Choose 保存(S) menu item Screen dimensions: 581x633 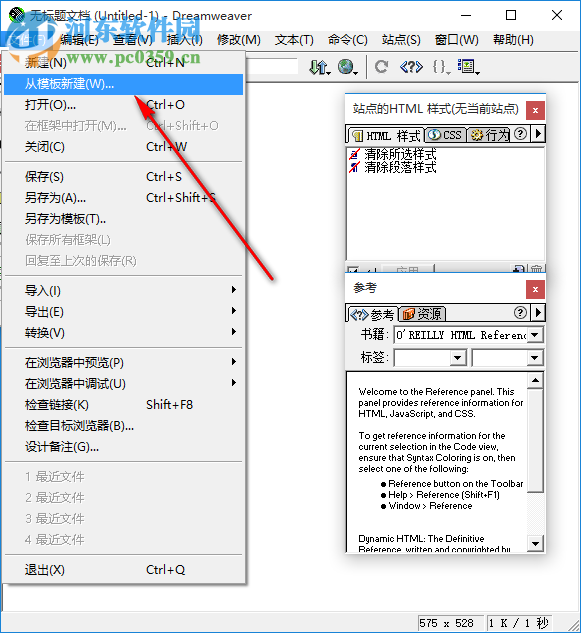(x=124, y=177)
